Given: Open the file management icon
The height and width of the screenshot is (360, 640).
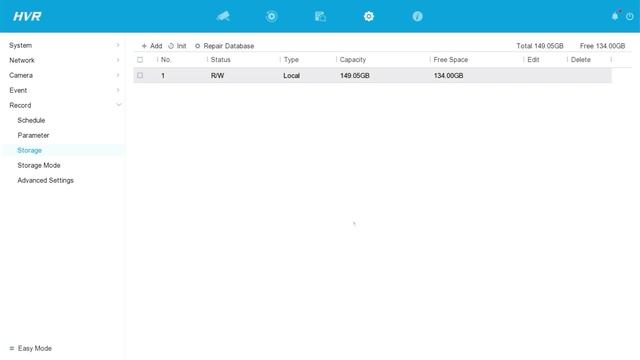Looking at the screenshot, I should [x=320, y=16].
